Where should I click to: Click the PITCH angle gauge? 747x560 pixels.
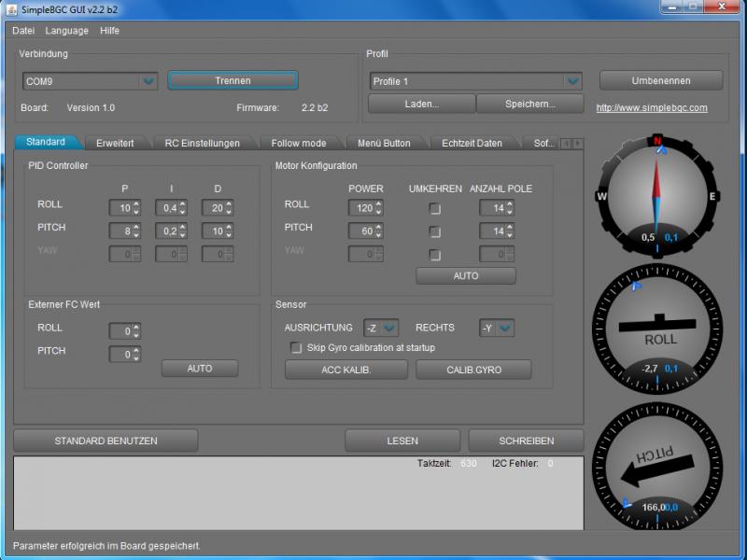click(657, 467)
